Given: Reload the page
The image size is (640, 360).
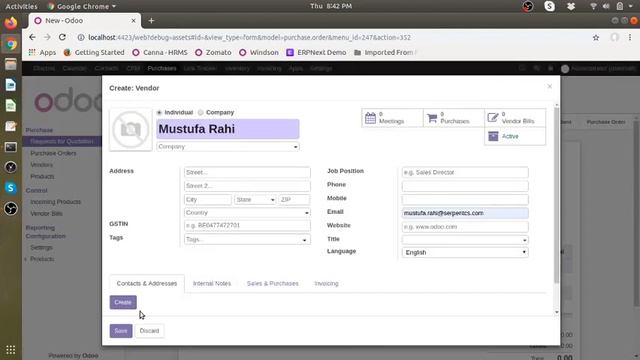Looking at the screenshot, I should (x=62, y=37).
